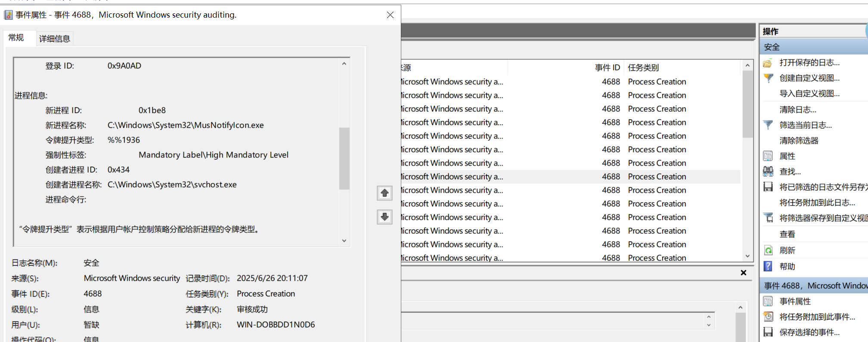Sort by the 事件 ID column header
Viewport: 868px width, 342px height.
(x=607, y=68)
